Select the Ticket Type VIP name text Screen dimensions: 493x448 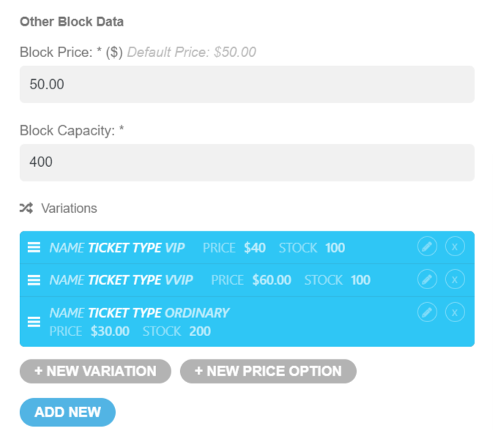click(136, 248)
